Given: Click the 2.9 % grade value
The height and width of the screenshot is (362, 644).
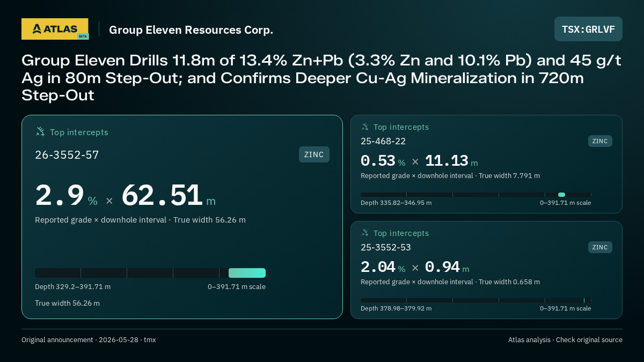Looking at the screenshot, I should pos(66,196).
